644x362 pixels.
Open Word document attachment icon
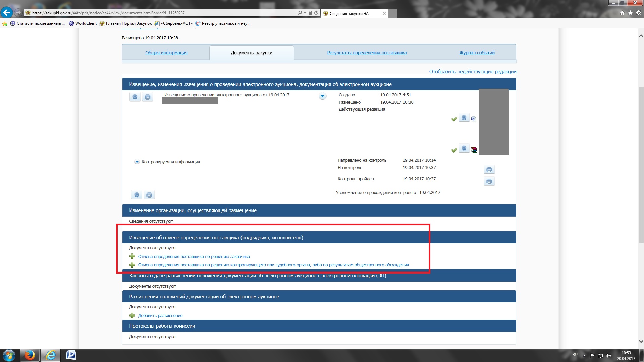473,119
